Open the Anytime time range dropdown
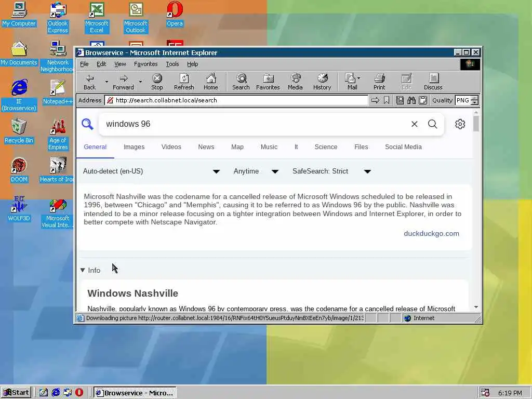The image size is (532, 399). [x=256, y=171]
